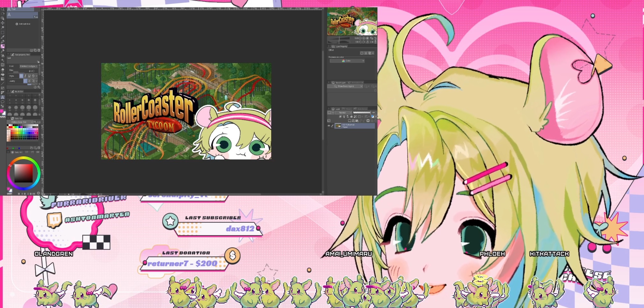
Task: Adjust the layer opacity slider
Action: [362, 112]
